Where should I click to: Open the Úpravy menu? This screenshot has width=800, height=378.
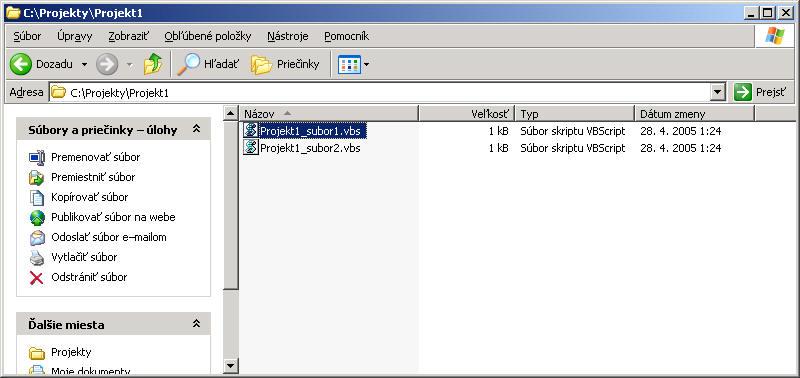tap(74, 36)
